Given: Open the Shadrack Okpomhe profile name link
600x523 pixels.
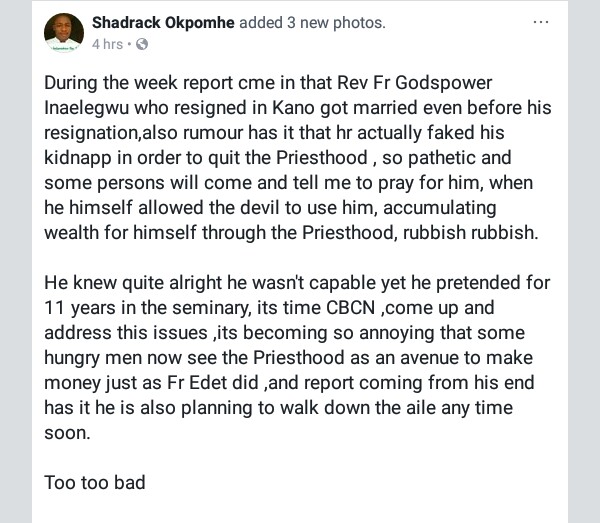Looking at the screenshot, I should coord(163,23).
